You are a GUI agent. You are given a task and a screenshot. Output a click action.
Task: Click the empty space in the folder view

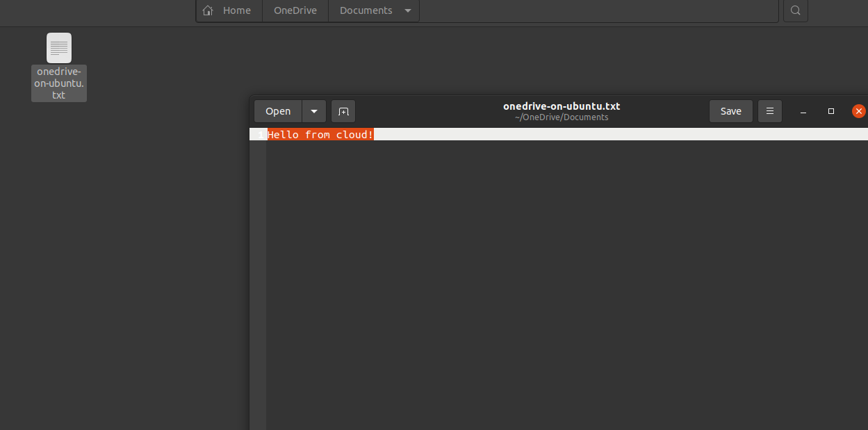coord(125,264)
